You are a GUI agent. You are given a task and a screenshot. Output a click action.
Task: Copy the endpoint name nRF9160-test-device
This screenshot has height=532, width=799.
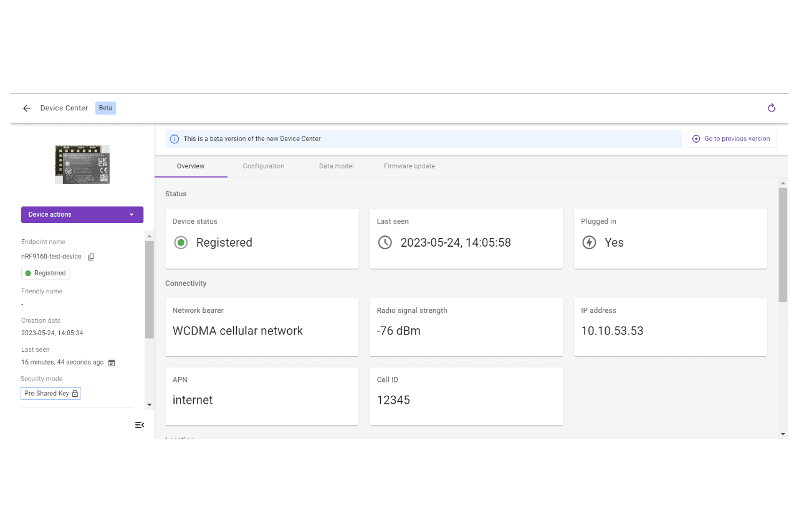(91, 257)
